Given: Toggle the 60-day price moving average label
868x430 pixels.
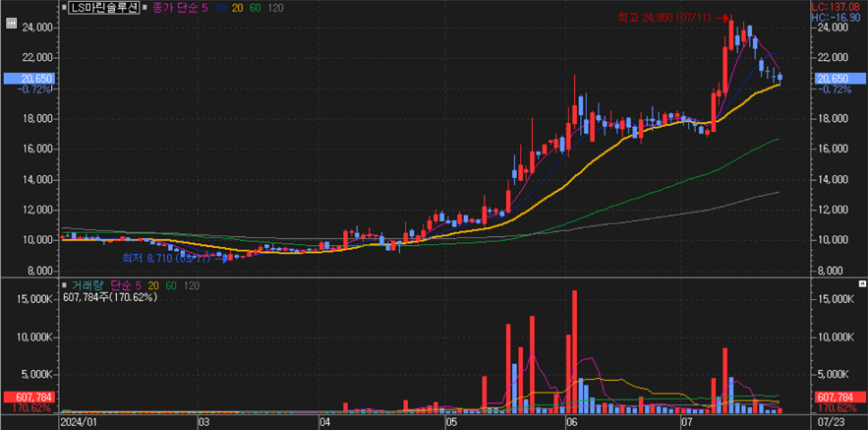Looking at the screenshot, I should [x=255, y=7].
